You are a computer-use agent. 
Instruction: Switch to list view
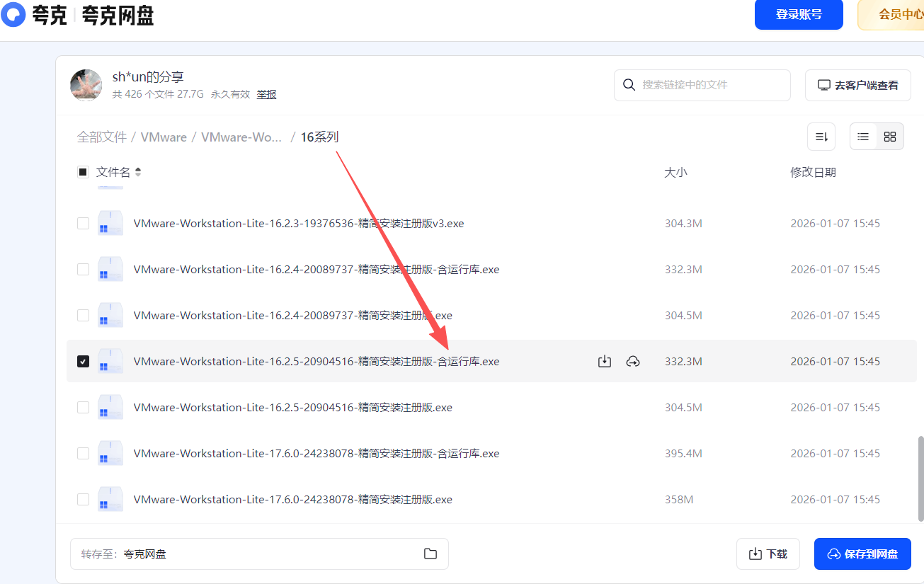[x=863, y=137]
